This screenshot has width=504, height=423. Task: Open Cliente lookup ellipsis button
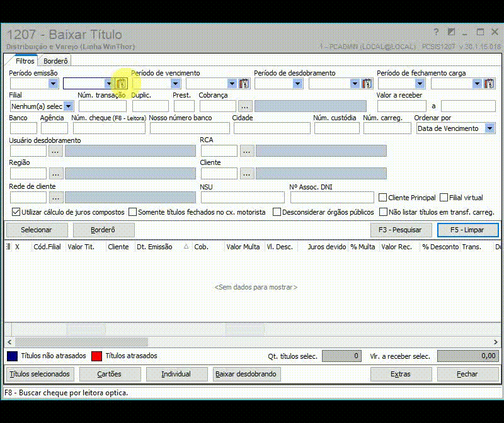[247, 174]
